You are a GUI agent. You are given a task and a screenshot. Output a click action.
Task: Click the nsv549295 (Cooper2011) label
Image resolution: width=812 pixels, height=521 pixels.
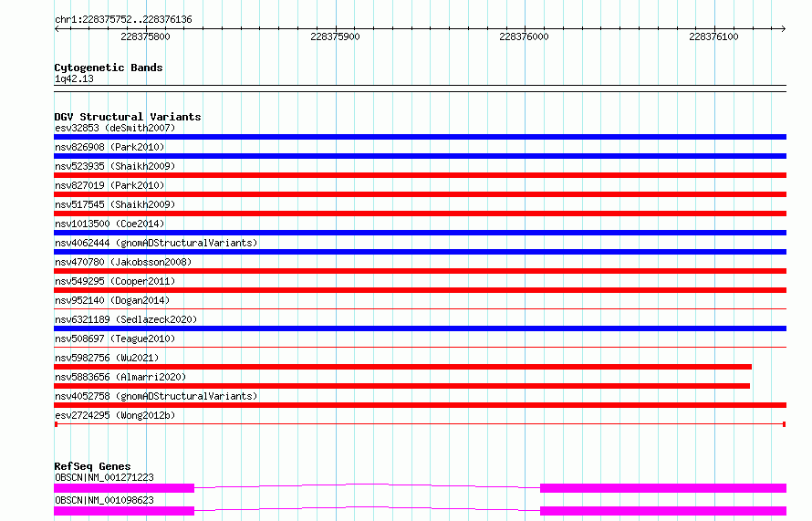(115, 281)
